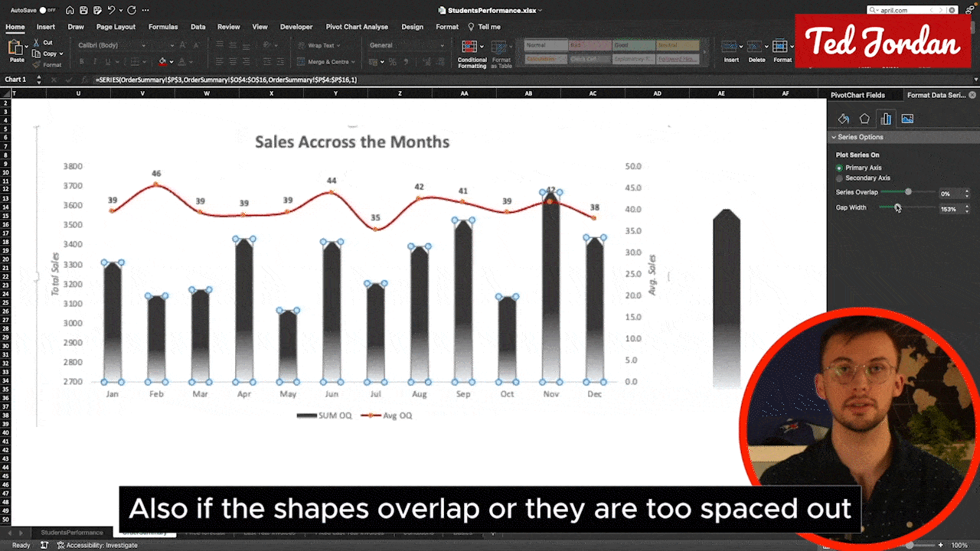Viewport: 980px width, 551px height.
Task: Open the Insert ribbon tab
Action: [x=45, y=27]
